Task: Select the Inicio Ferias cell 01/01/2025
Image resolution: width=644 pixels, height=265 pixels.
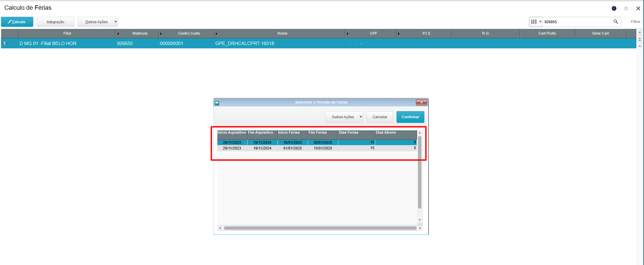Action: click(293, 148)
